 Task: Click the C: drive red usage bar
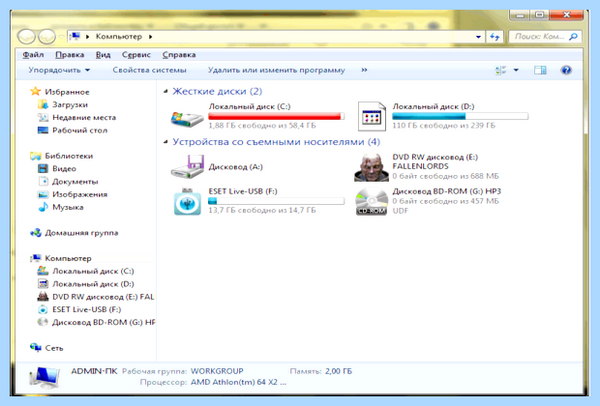point(276,116)
